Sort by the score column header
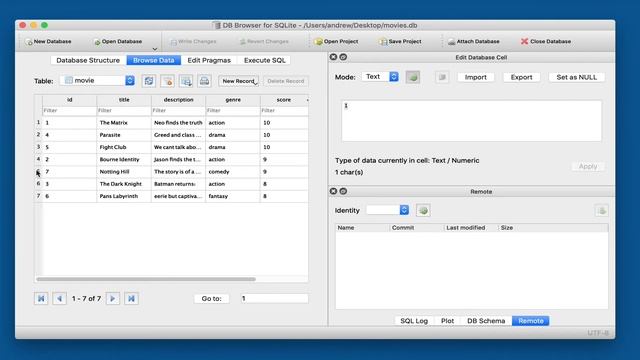 point(284,100)
